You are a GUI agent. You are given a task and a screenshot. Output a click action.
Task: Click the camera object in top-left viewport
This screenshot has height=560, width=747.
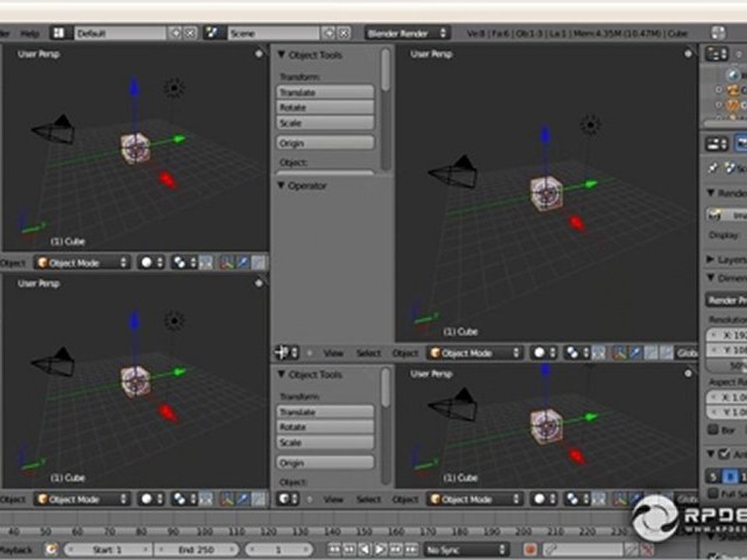tap(54, 130)
